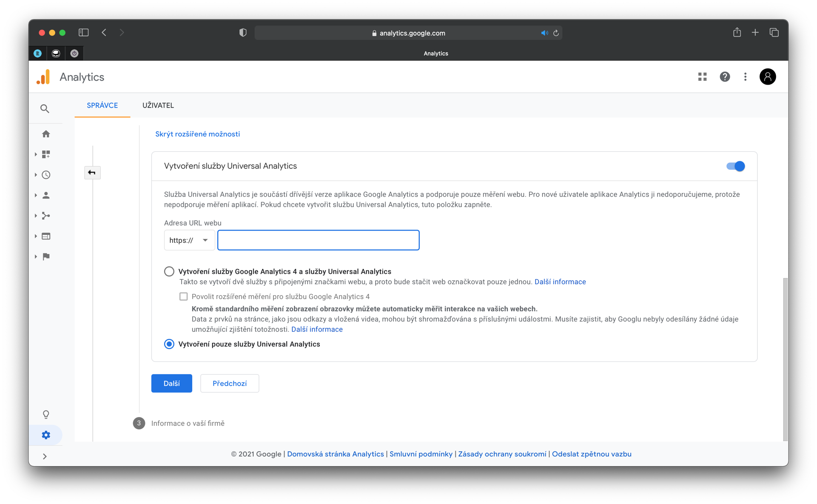Go to Home via house icon

[46, 134]
